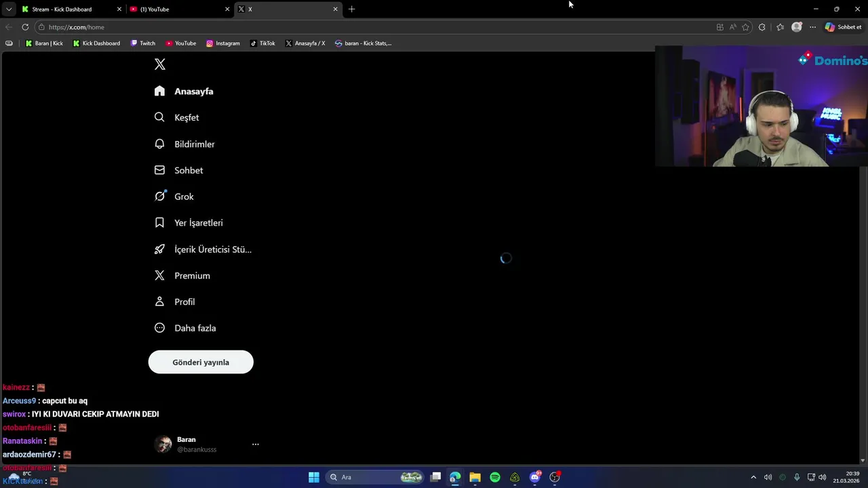Image resolution: width=868 pixels, height=488 pixels.
Task: Open baran - Kick Stats bookmark
Action: point(363,43)
